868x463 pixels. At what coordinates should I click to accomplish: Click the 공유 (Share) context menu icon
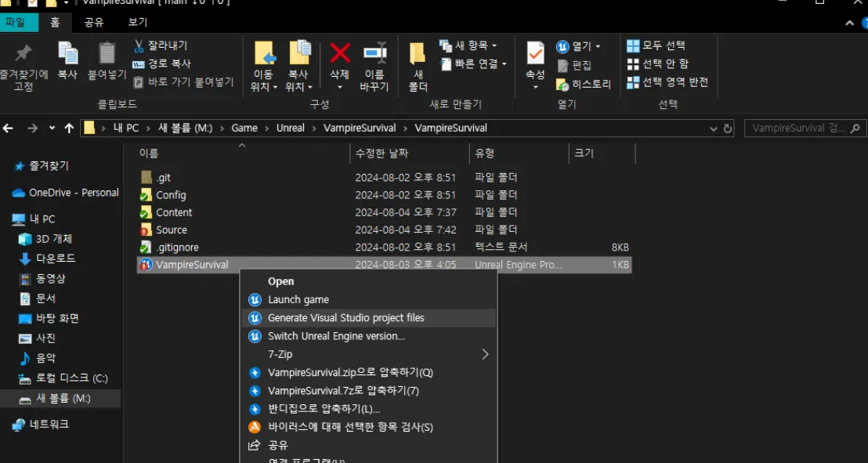coord(255,445)
